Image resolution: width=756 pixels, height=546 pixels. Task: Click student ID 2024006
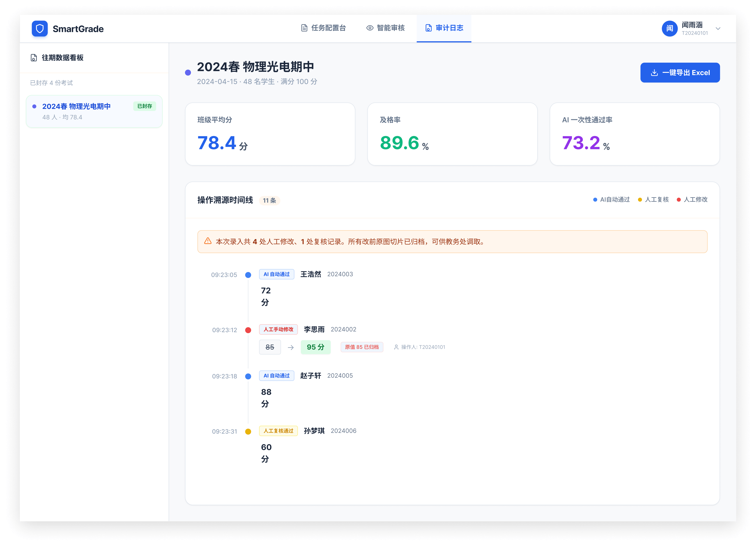[343, 431]
